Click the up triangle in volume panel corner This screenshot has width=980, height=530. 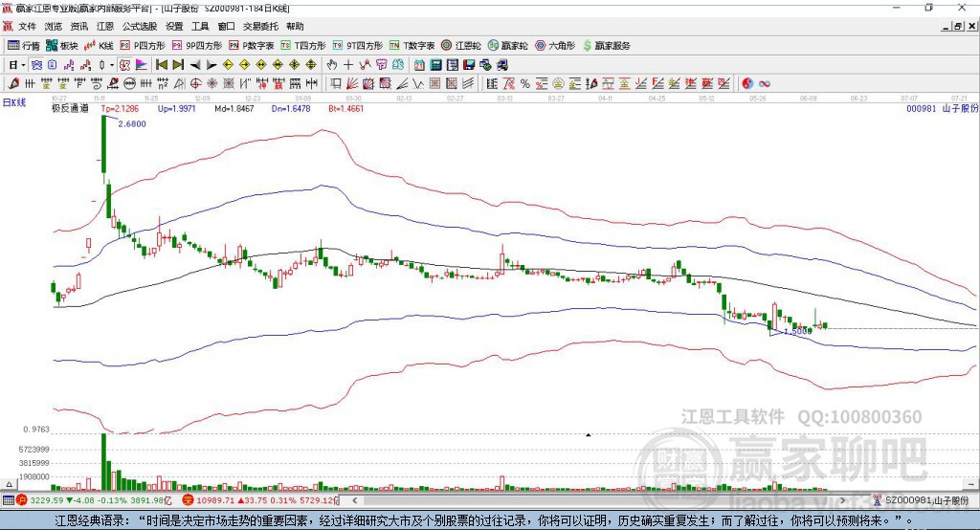point(9,484)
